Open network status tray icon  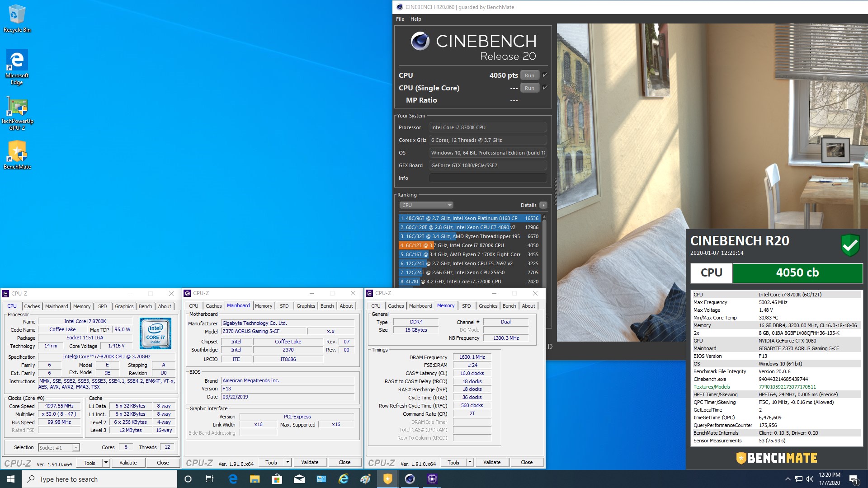tap(799, 479)
